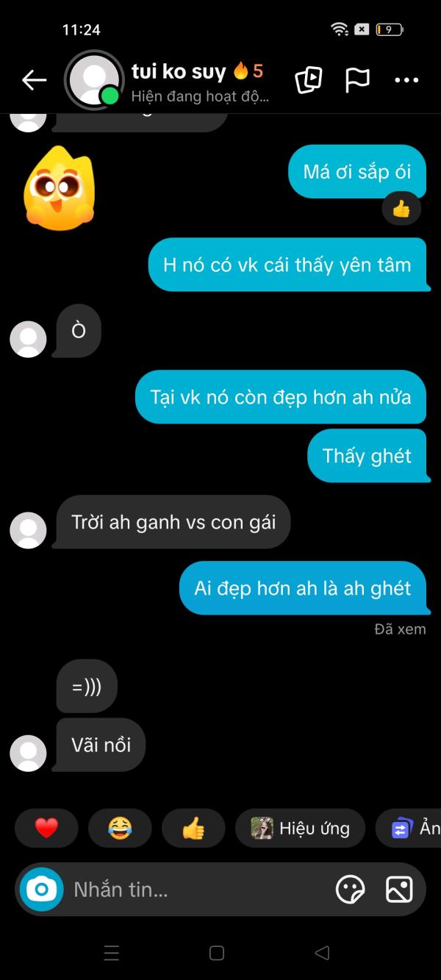
Task: Send the red heart quick reaction
Action: [x=46, y=829]
